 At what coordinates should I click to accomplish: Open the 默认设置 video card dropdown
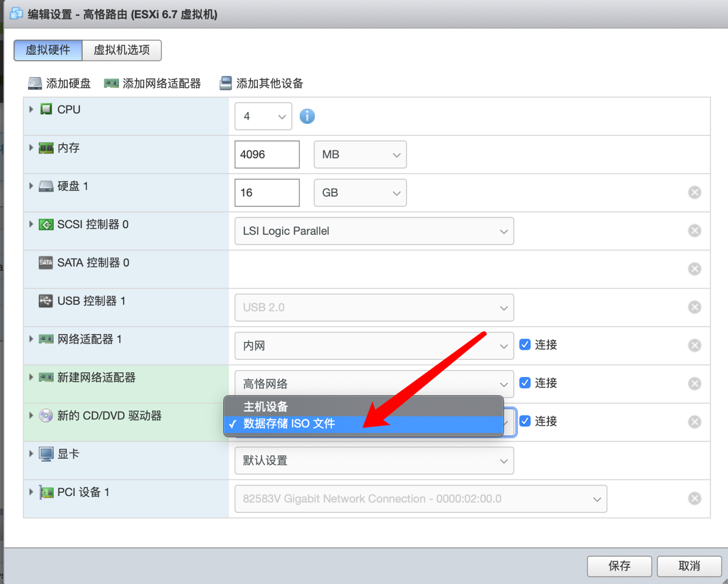(374, 460)
